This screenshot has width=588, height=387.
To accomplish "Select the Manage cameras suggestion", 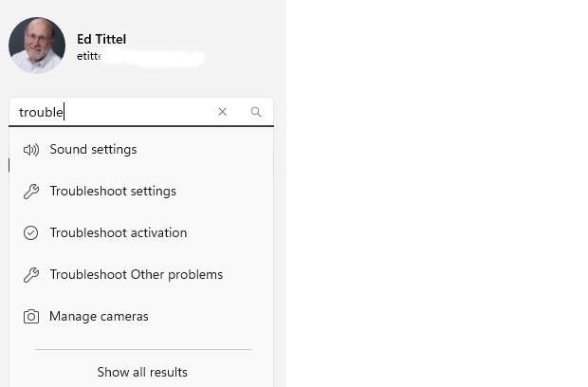I will 99,317.
